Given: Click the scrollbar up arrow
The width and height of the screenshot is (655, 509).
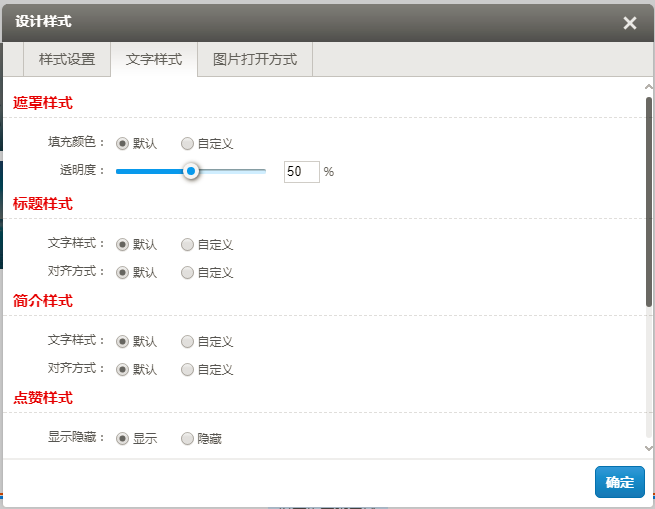Looking at the screenshot, I should pos(648,87).
